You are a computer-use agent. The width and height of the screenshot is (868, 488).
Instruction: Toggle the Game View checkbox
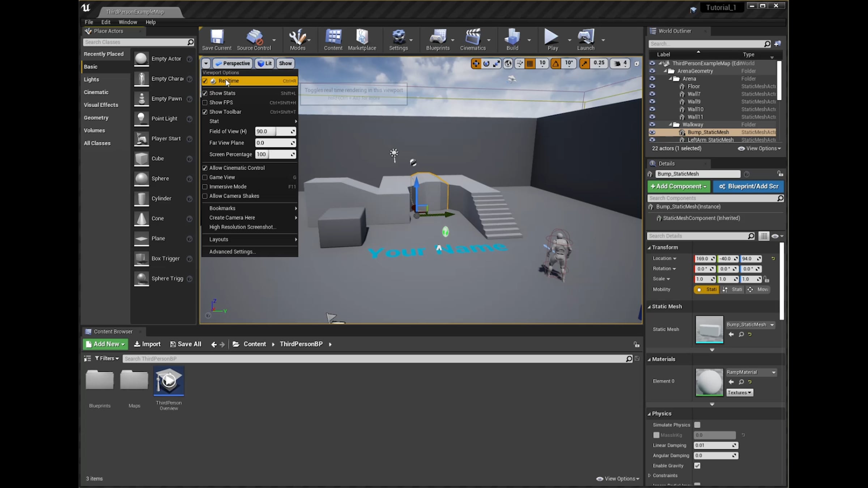(x=205, y=177)
